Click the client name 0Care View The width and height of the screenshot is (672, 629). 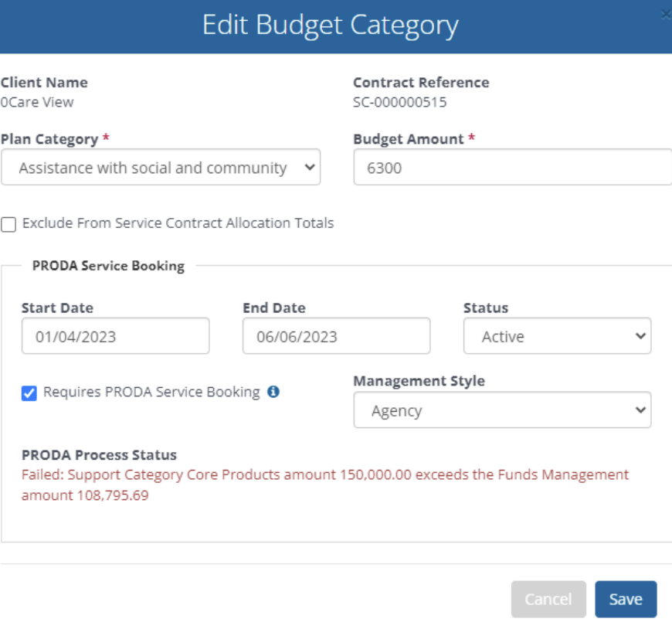37,102
